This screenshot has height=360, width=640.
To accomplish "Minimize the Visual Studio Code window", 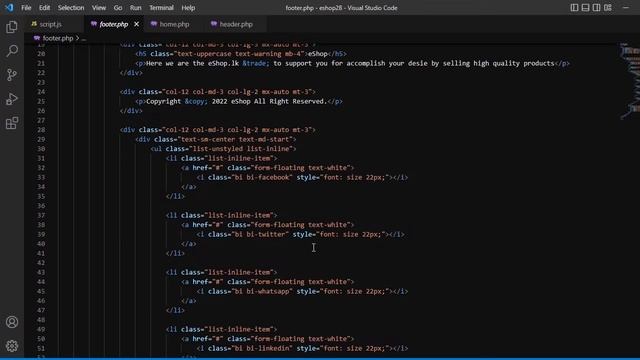I will pyautogui.click(x=626, y=8).
